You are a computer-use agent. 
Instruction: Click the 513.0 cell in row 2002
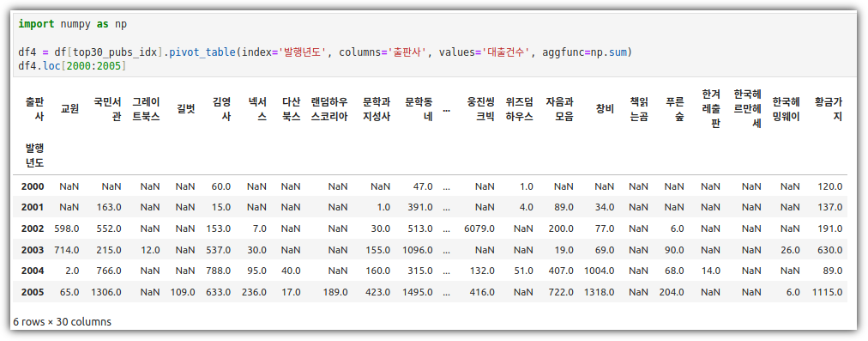click(x=421, y=228)
